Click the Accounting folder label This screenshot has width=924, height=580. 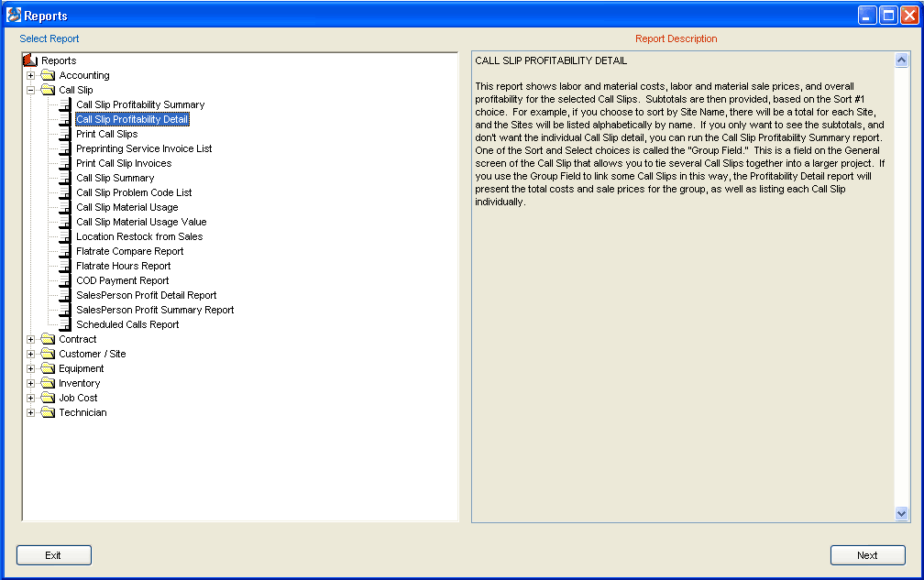(84, 75)
